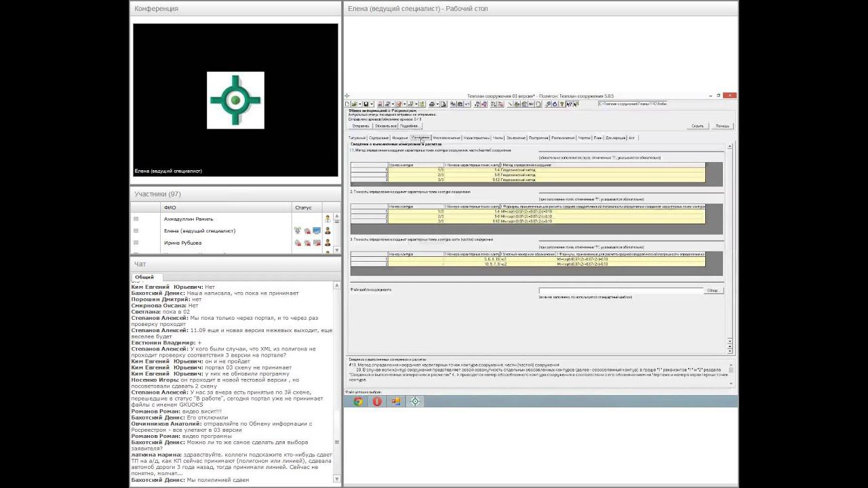
Task: Switch to the Содержание tab
Action: pos(379,138)
